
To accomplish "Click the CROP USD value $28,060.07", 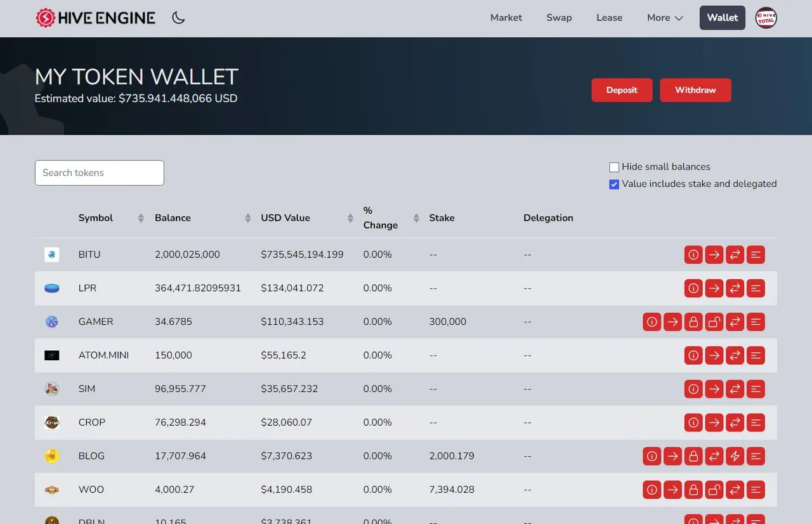I will (x=286, y=422).
